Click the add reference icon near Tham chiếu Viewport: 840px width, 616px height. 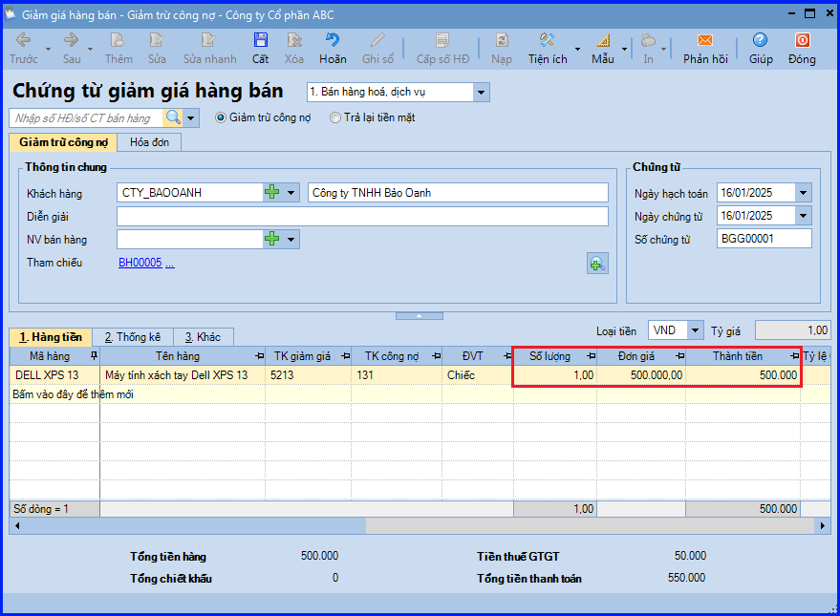coord(597,264)
